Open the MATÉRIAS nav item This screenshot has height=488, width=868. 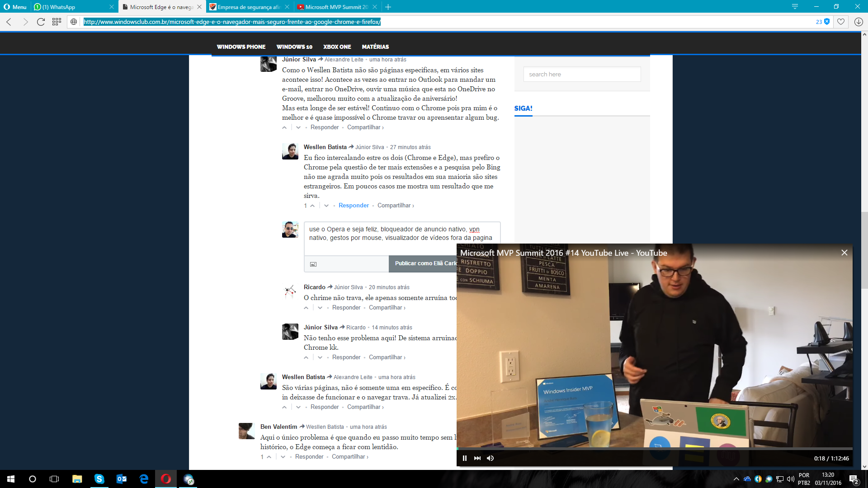click(x=375, y=47)
